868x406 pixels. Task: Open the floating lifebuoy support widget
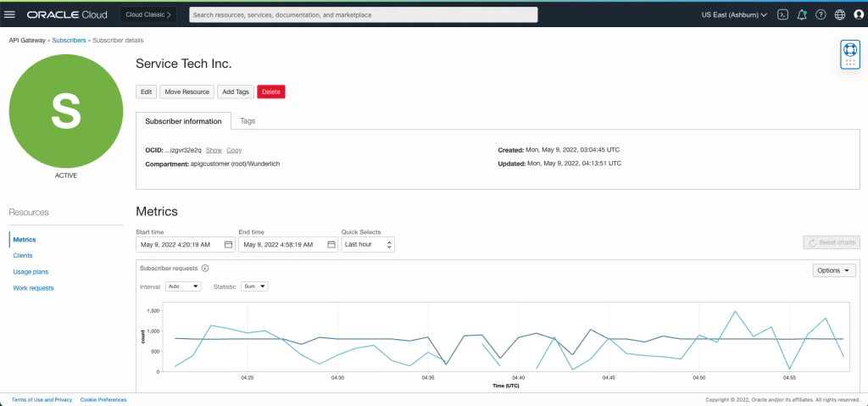point(850,53)
